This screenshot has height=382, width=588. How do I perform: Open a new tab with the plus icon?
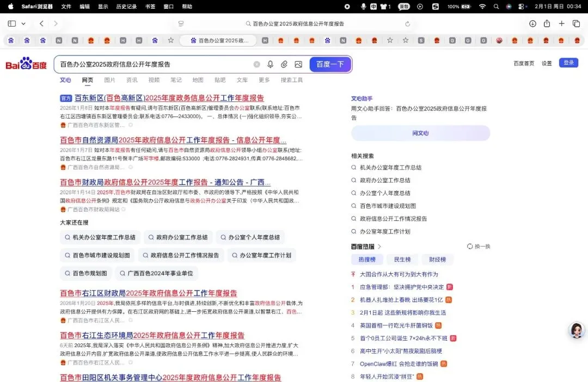tap(561, 23)
